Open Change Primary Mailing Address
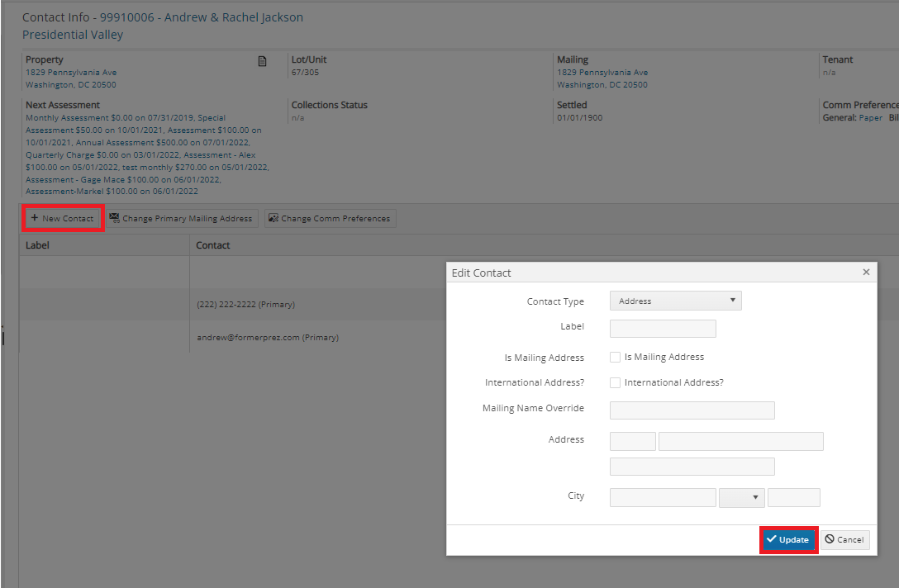 point(181,218)
